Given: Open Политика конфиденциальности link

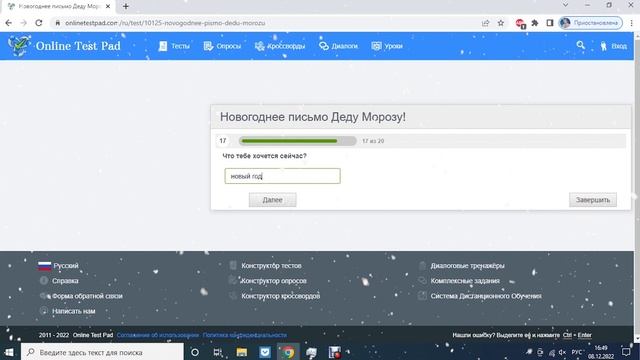Looking at the screenshot, I should click(245, 335).
